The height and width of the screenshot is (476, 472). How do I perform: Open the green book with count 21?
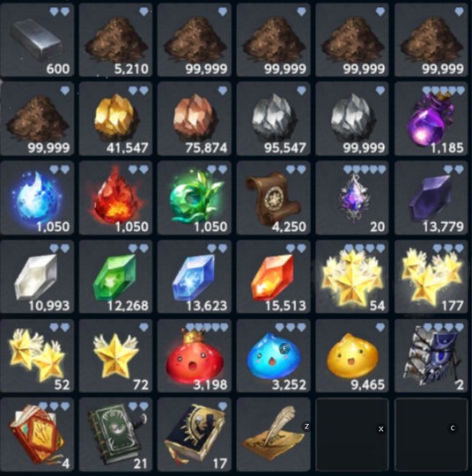(x=115, y=435)
